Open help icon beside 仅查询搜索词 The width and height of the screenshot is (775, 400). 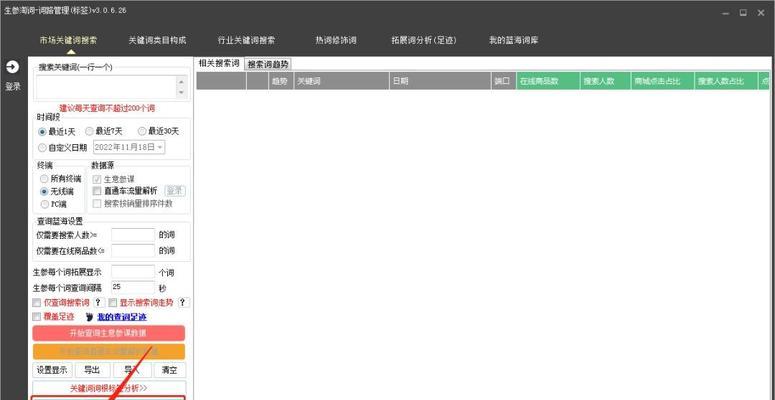click(x=98, y=303)
